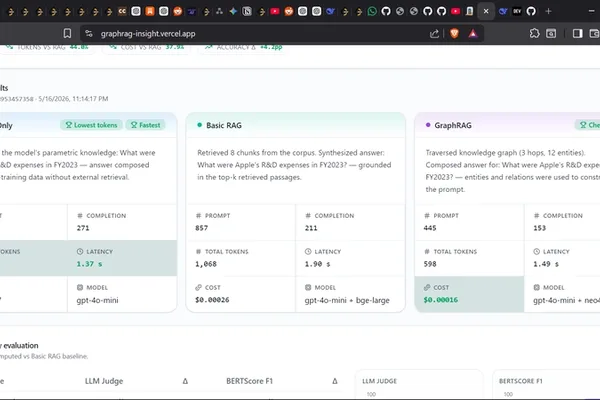
Task: Switch to the Notion tab
Action: (x=247, y=11)
